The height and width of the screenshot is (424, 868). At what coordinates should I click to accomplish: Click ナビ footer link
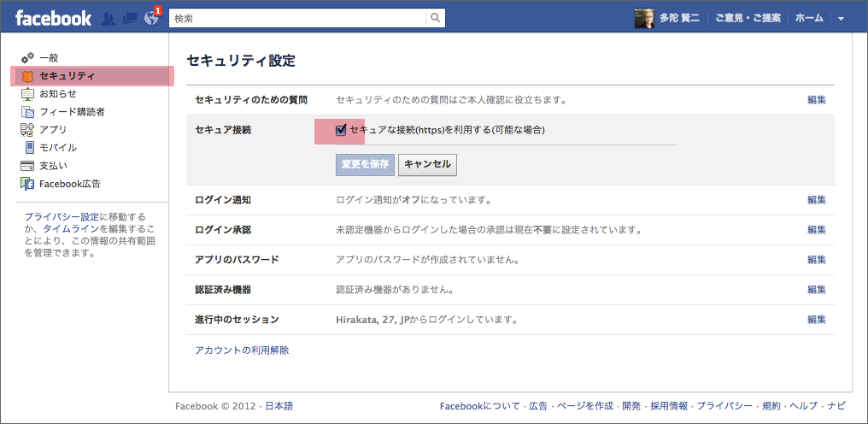tap(836, 406)
